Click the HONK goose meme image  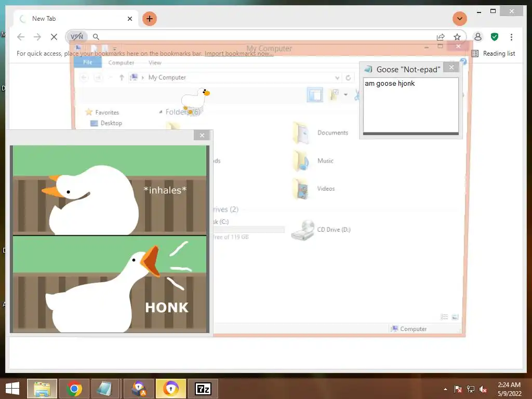point(110,239)
